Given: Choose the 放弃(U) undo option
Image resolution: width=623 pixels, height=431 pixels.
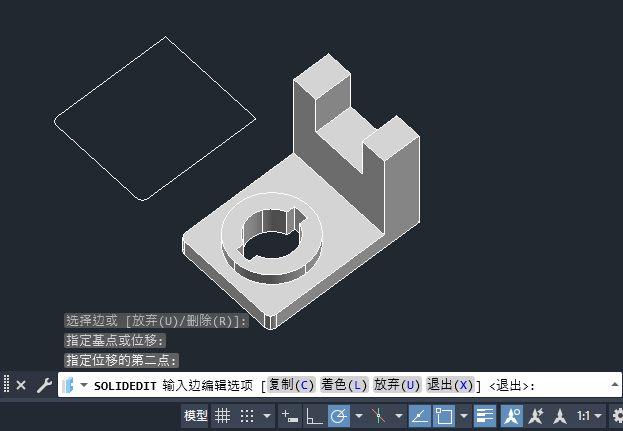Looking at the screenshot, I should [x=397, y=385].
